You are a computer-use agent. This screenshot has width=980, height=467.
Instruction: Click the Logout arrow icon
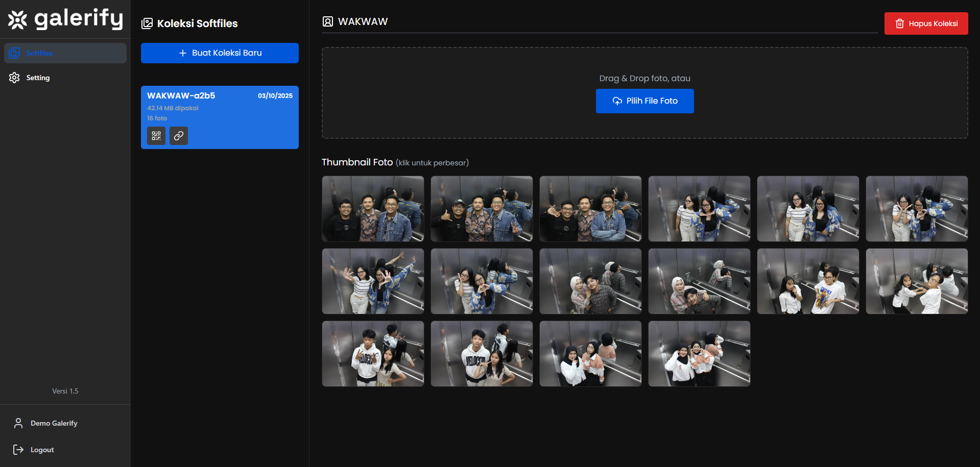18,450
